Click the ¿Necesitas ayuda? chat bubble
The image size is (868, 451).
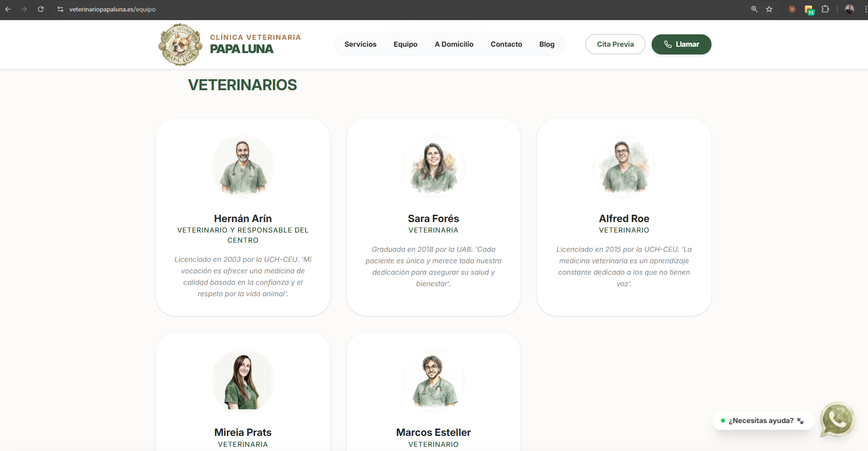(x=762, y=421)
